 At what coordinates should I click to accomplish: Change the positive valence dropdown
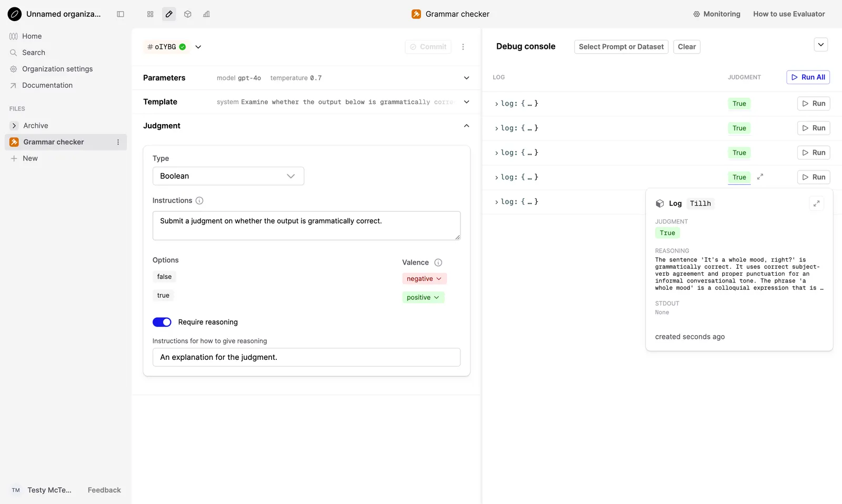(x=423, y=298)
